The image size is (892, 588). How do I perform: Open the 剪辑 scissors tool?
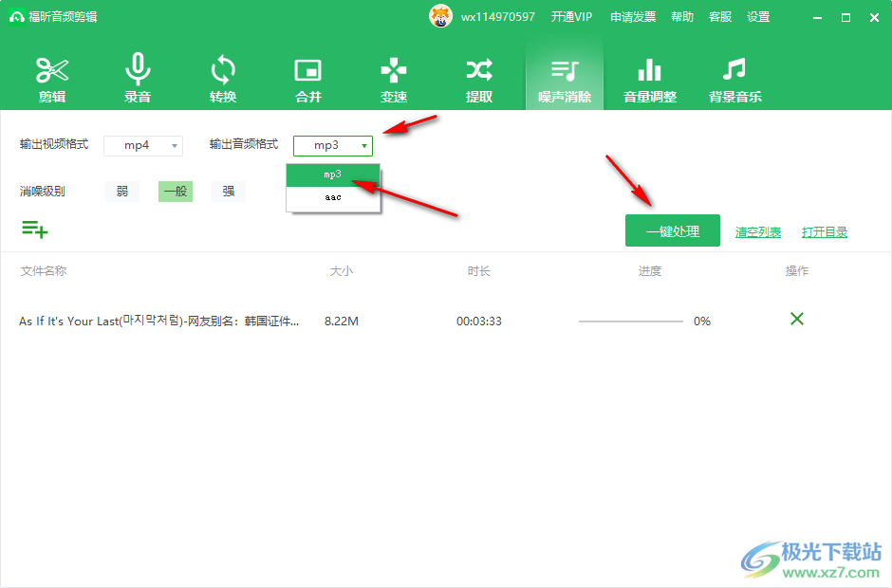[52, 79]
